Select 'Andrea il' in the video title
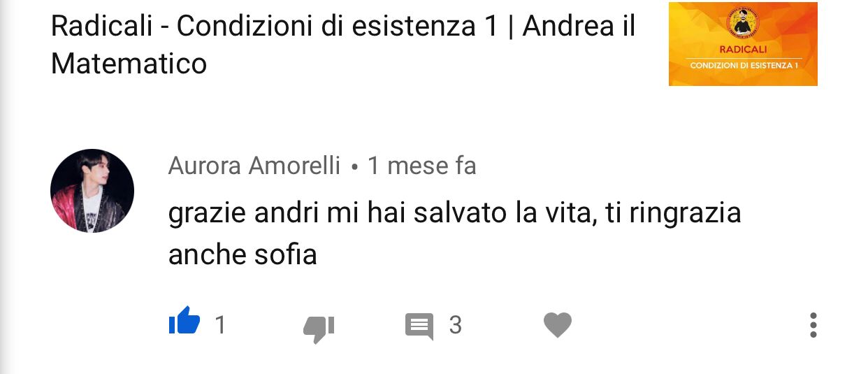Image resolution: width=868 pixels, height=374 pixels. coord(579,27)
